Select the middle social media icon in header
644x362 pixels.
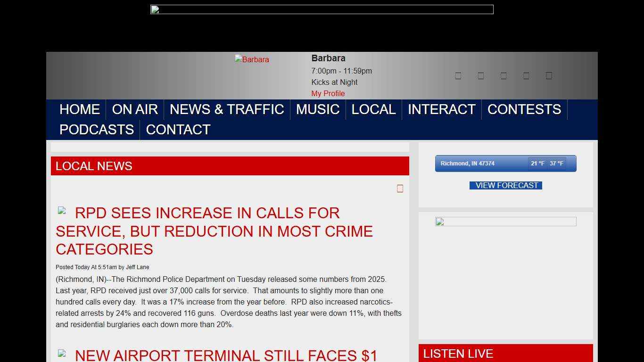tap(503, 75)
